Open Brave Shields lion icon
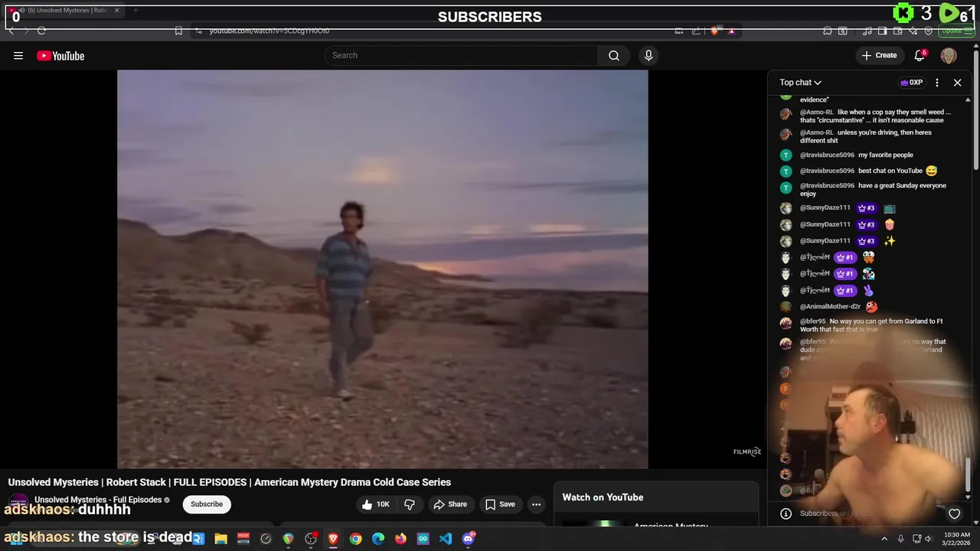The width and height of the screenshot is (980, 551). 715,31
